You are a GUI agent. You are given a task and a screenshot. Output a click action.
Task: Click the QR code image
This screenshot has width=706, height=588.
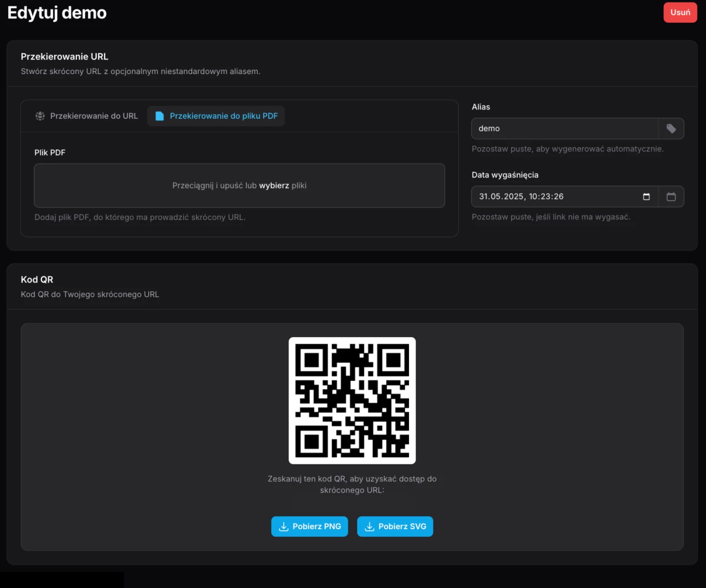[x=352, y=401]
